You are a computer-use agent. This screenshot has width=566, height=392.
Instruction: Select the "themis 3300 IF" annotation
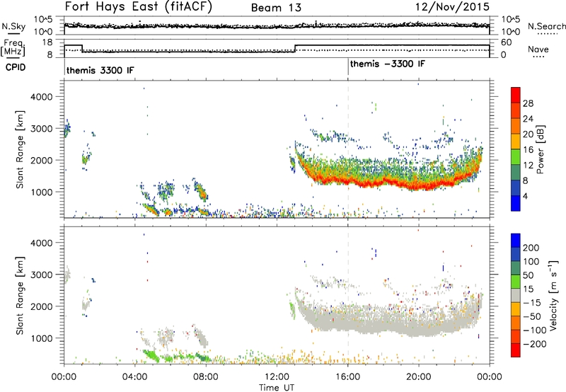coord(100,70)
